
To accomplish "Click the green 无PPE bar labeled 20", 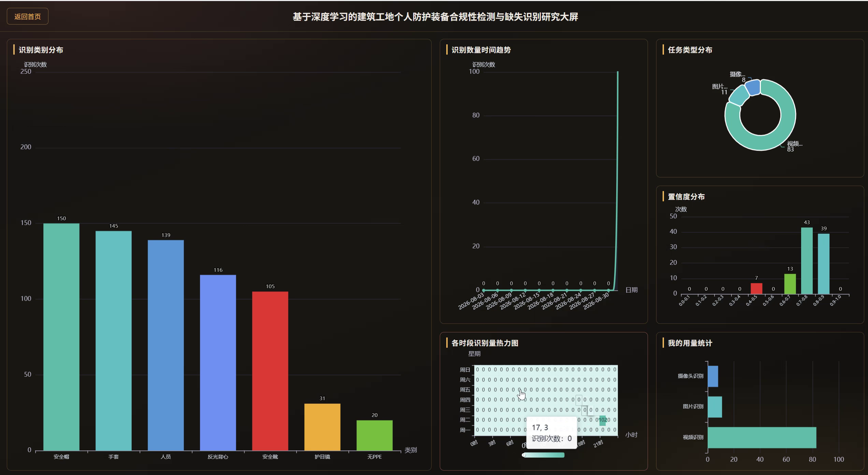I will click(x=375, y=435).
